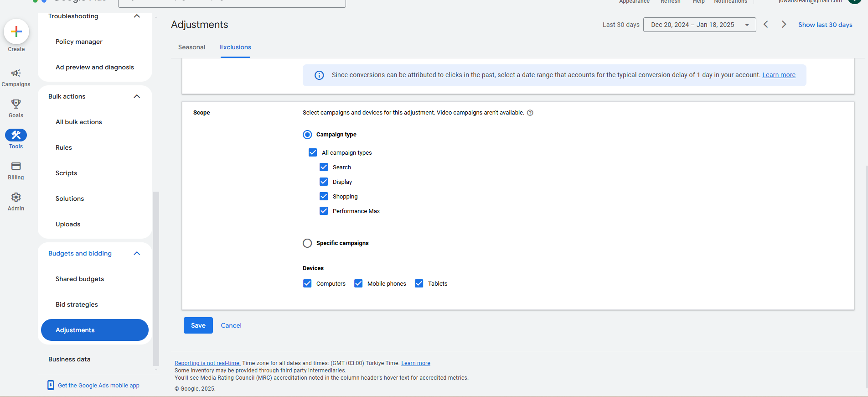The image size is (868, 397).
Task: Uncheck the Mobile phones device checkbox
Action: click(358, 283)
